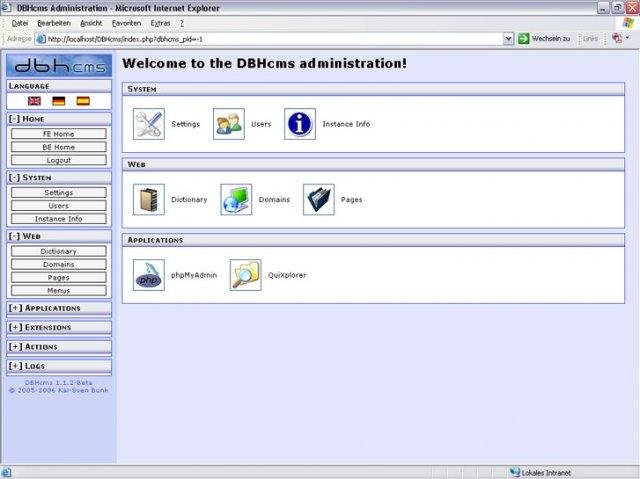Click the Language section header
The width and height of the screenshot is (640, 479).
(x=59, y=86)
